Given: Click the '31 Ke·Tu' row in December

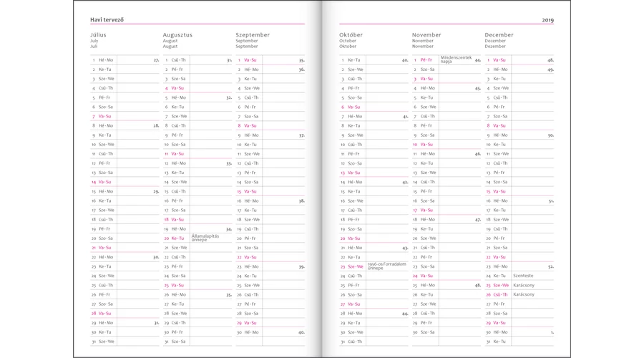Looking at the screenshot, I should point(519,342).
